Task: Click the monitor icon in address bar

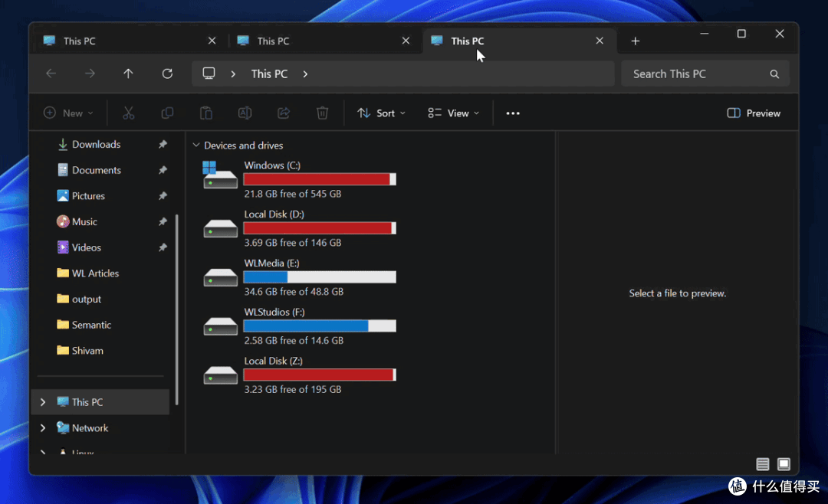Action: 209,74
